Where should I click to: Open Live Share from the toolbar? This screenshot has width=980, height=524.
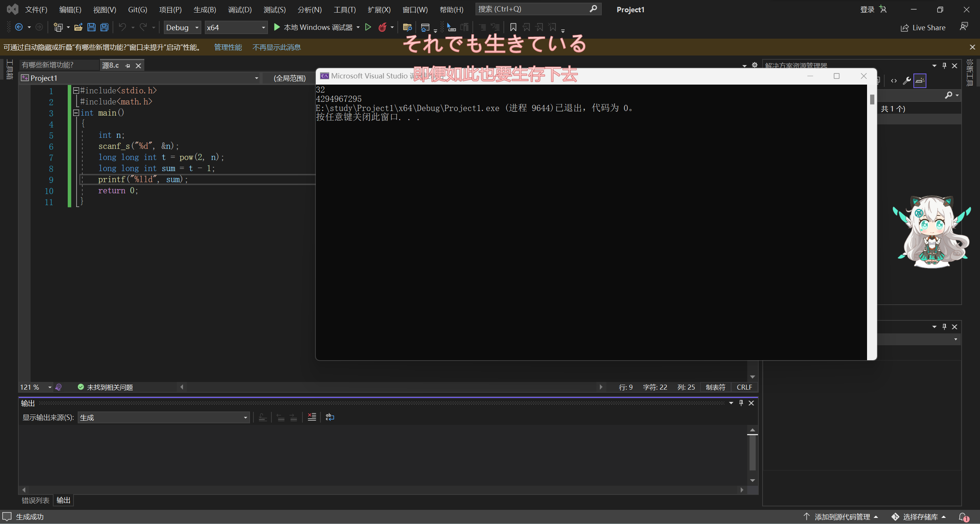923,28
